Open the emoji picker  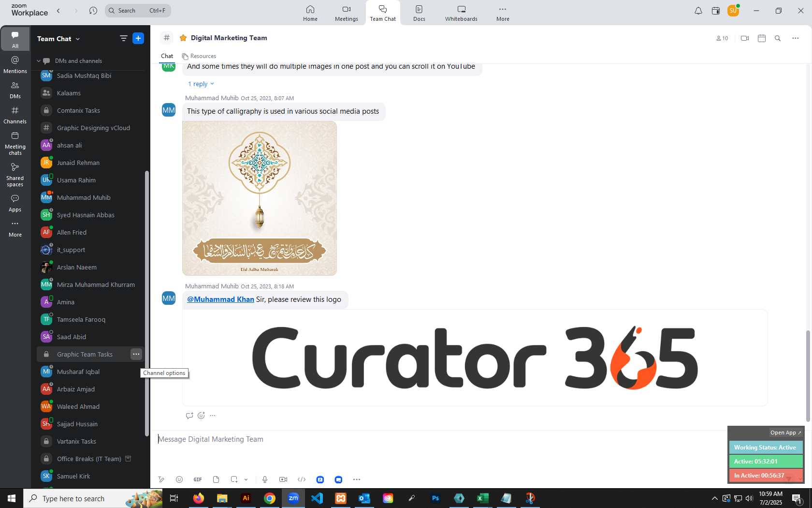tap(179, 479)
